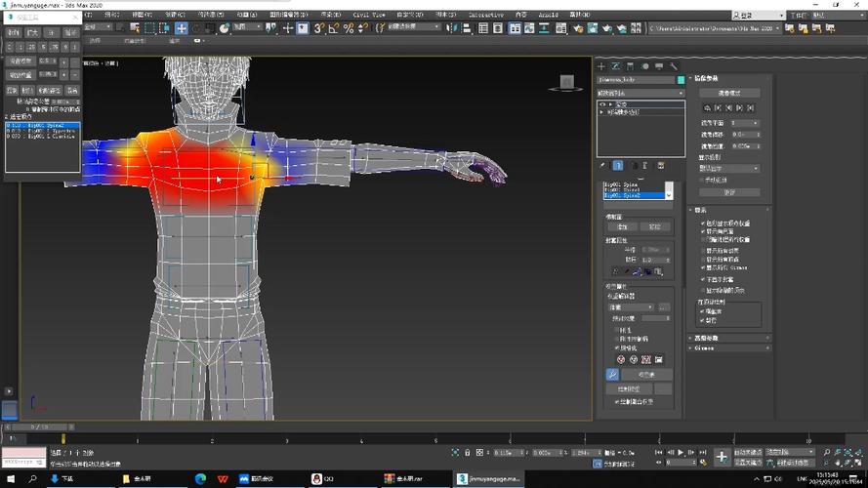Toggle the Paint Blend Weights checkbox
The height and width of the screenshot is (488, 868).
(617, 402)
